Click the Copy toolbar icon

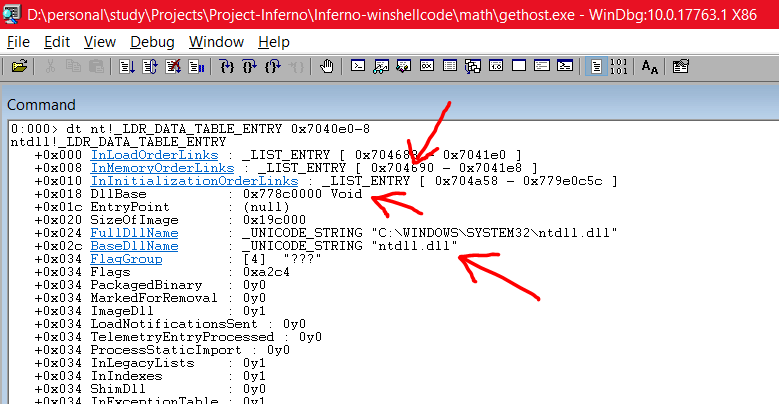point(73,66)
